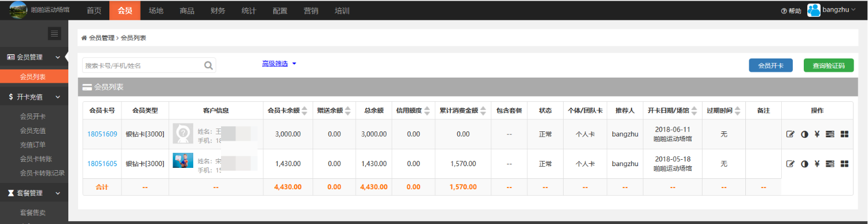
Task: Click the venue logo image
Action: click(18, 10)
